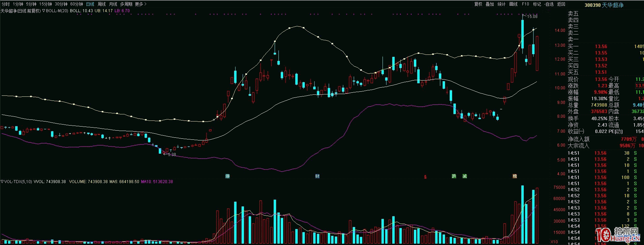This screenshot has width=644, height=245.
Task: Open the 榜 ranking marker on the chart
Action: click(x=515, y=176)
